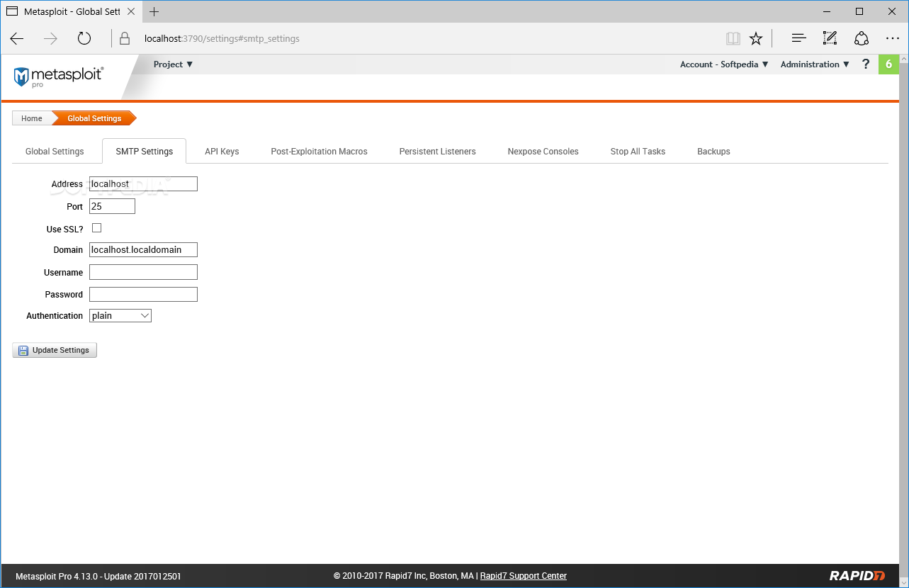The width and height of the screenshot is (909, 588).
Task: Expand the Account - Softpedia menu
Action: (x=724, y=64)
